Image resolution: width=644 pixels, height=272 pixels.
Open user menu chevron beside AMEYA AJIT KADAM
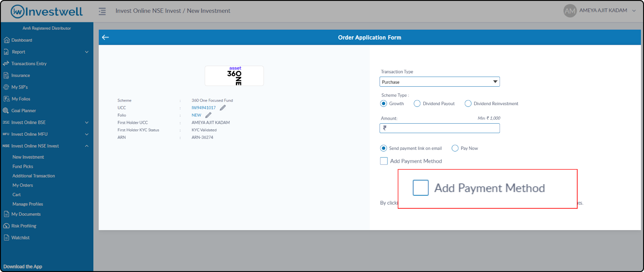[634, 11]
